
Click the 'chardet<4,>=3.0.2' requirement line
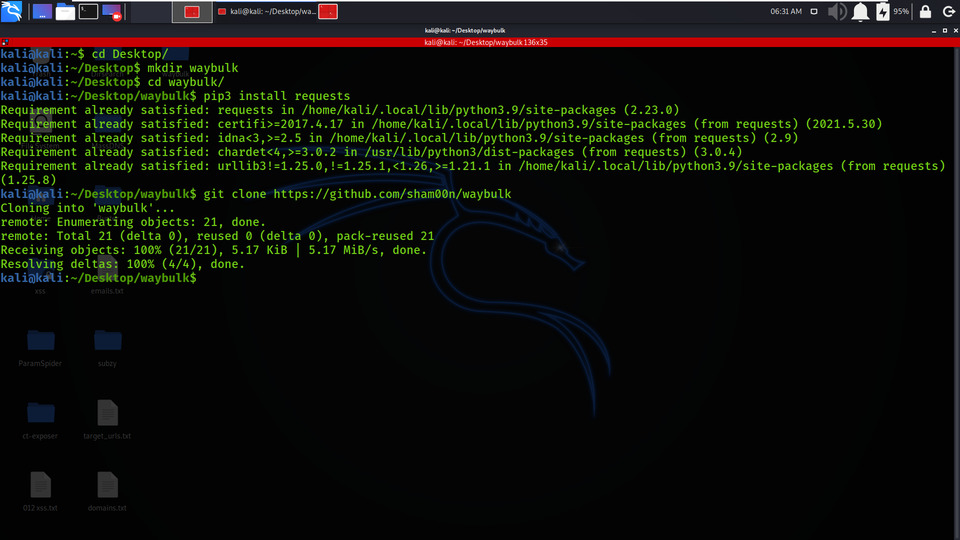tap(371, 152)
